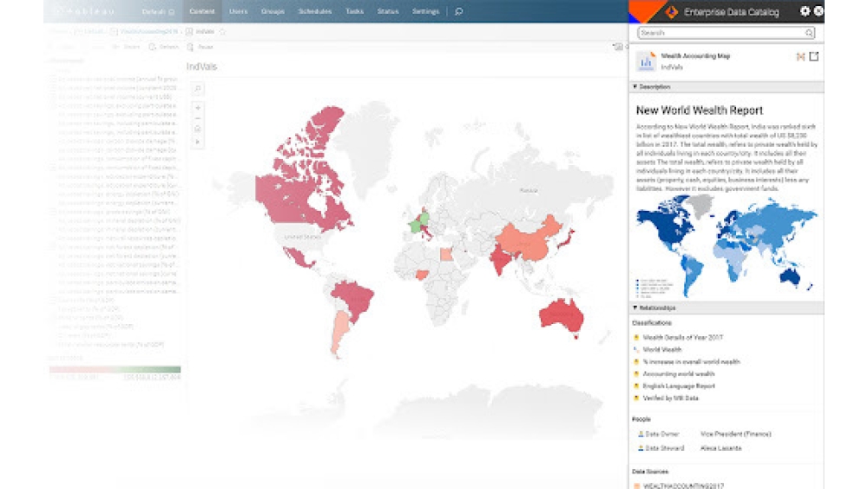Click the WEALTHACCOUNTING2017 data source icon
The width and height of the screenshot is (868, 489).
[x=636, y=486]
